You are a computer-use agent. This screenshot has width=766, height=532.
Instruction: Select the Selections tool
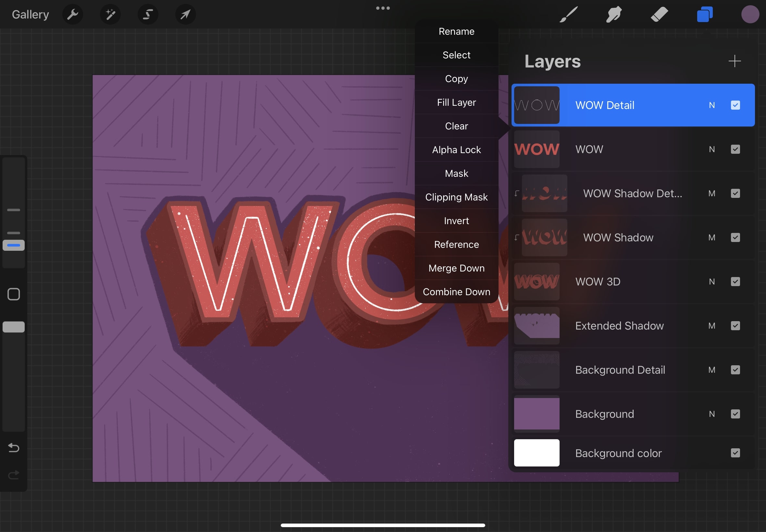tap(148, 14)
